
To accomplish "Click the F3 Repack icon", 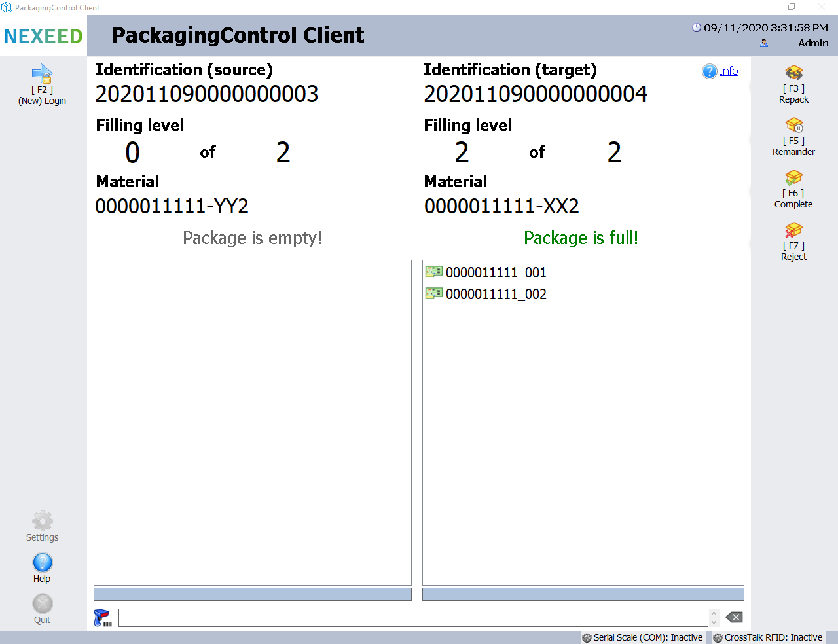I will pyautogui.click(x=793, y=73).
